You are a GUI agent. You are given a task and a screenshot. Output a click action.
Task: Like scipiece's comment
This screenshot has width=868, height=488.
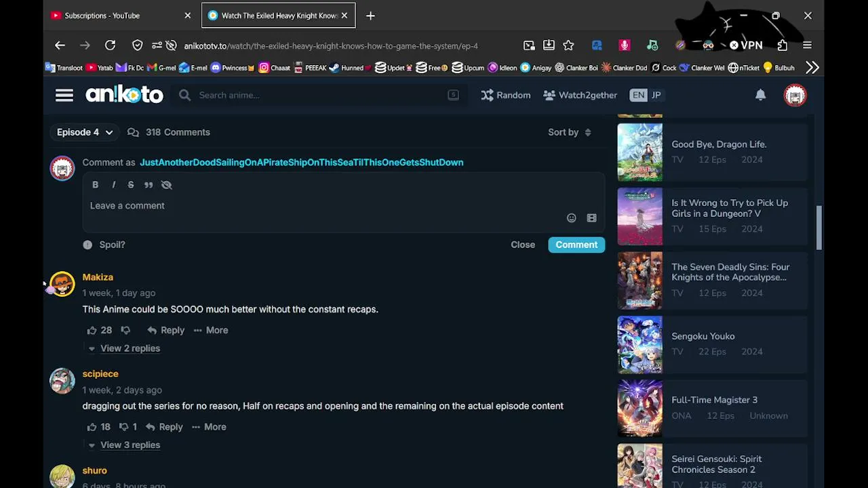tap(92, 427)
